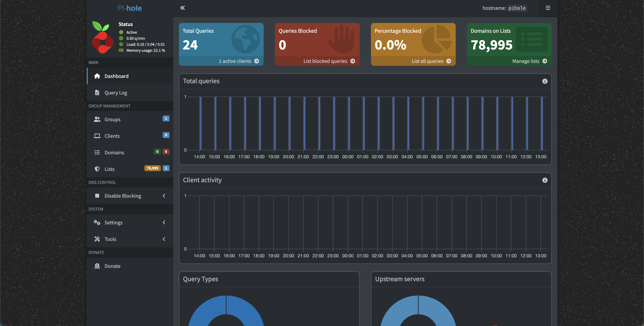This screenshot has height=326, width=644.
Task: Collapse sidebar with double-chevron icon
Action: pyautogui.click(x=182, y=8)
